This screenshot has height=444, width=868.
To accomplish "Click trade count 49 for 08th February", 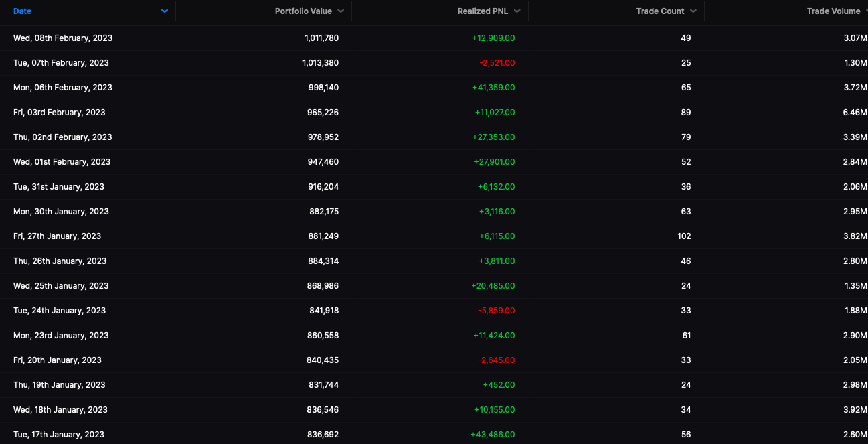I will pos(686,38).
